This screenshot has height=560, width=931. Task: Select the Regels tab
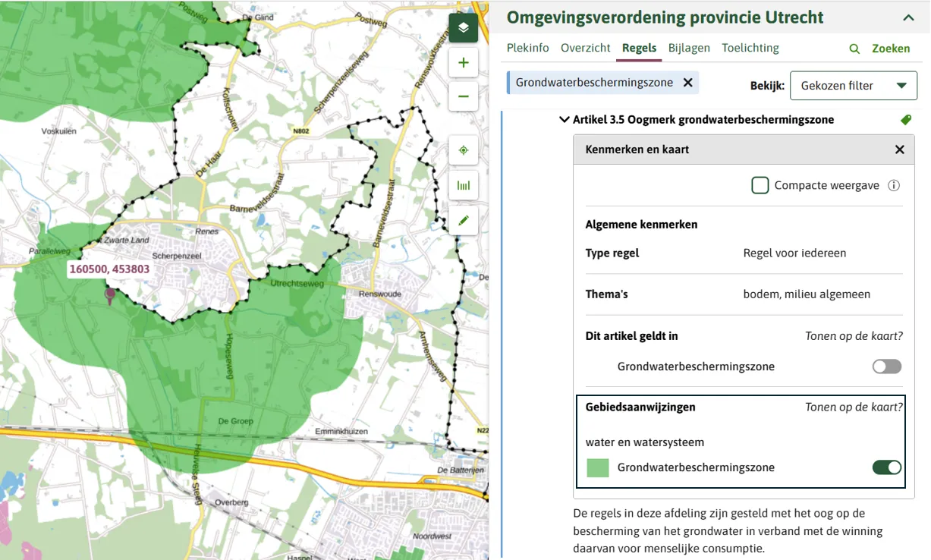(x=639, y=48)
